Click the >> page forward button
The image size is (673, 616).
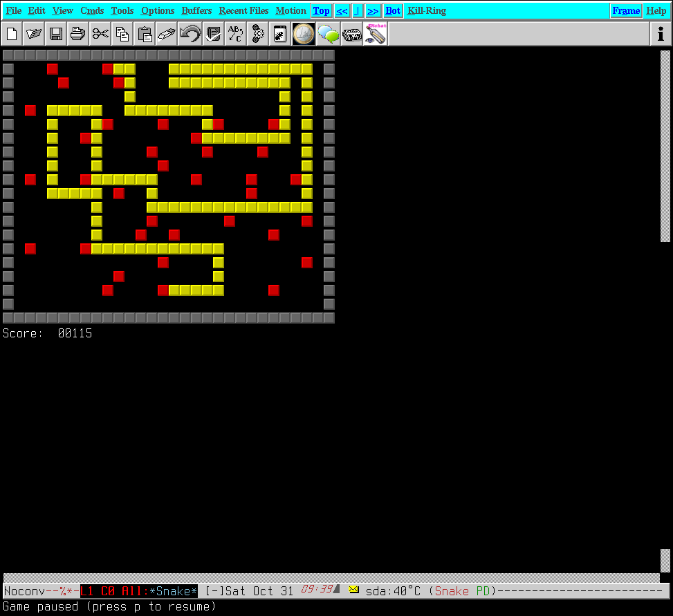click(x=373, y=11)
